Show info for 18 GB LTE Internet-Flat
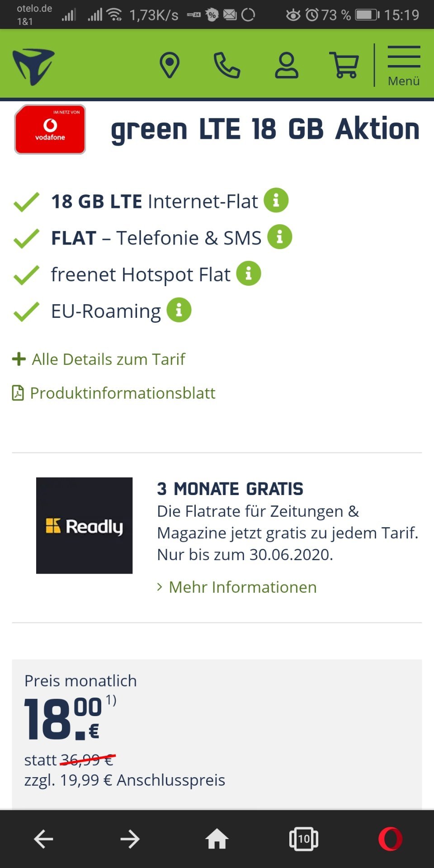434x868 pixels. tap(276, 200)
